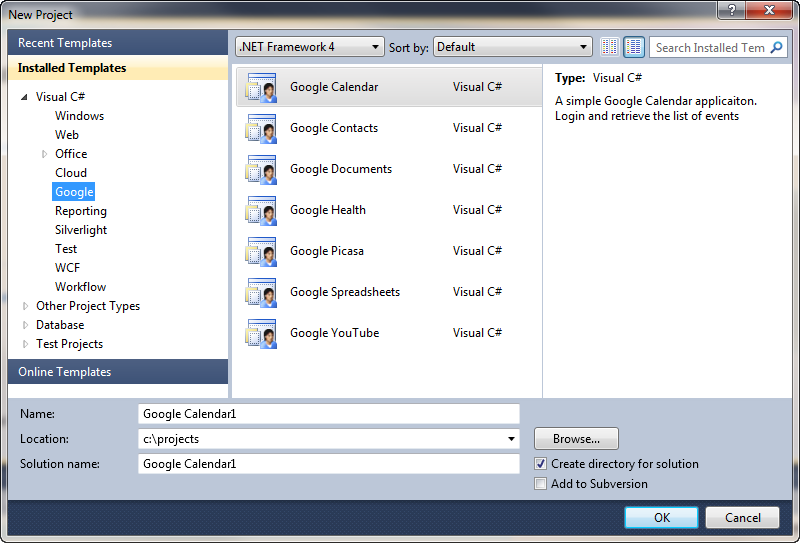The height and width of the screenshot is (543, 800).
Task: Select the Google Contacts template name
Action: 334,128
